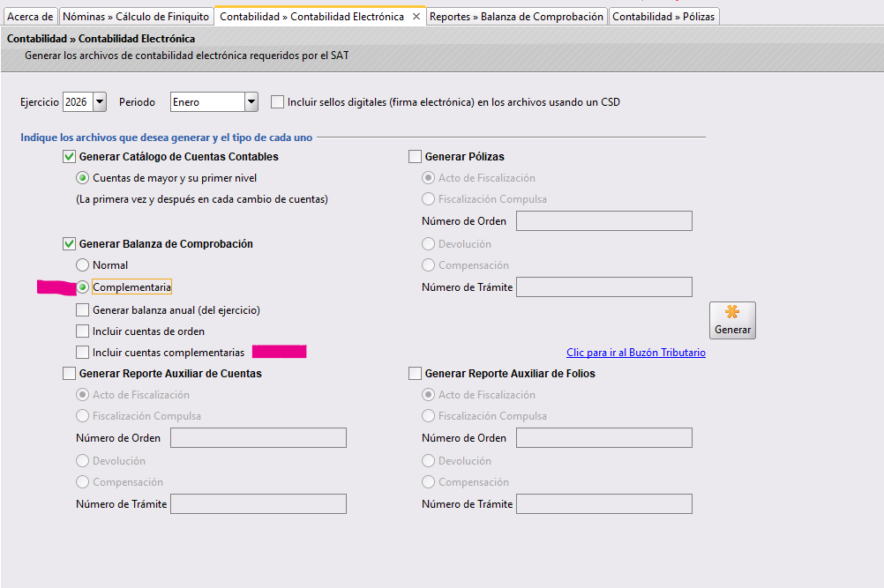
Task: Select Acto de Fiscalización under Auxiliar de Folios
Action: point(429,395)
